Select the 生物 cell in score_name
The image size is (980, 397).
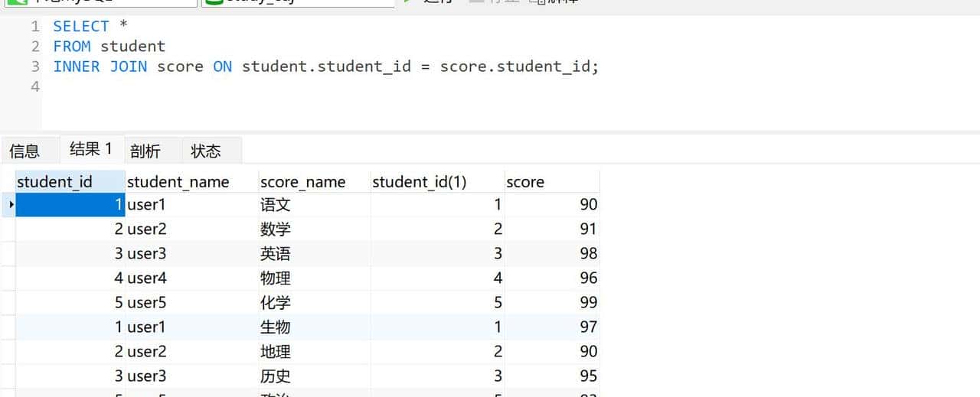tap(276, 327)
